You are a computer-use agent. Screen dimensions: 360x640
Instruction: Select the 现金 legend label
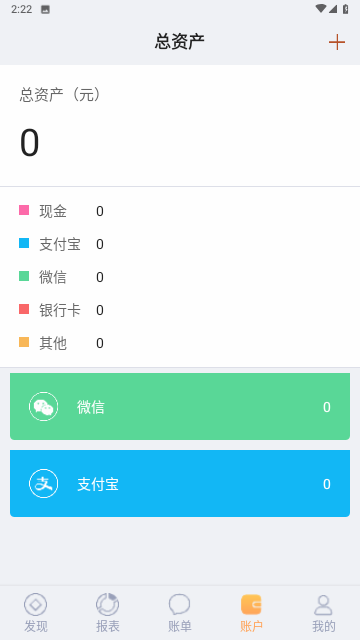point(53,211)
